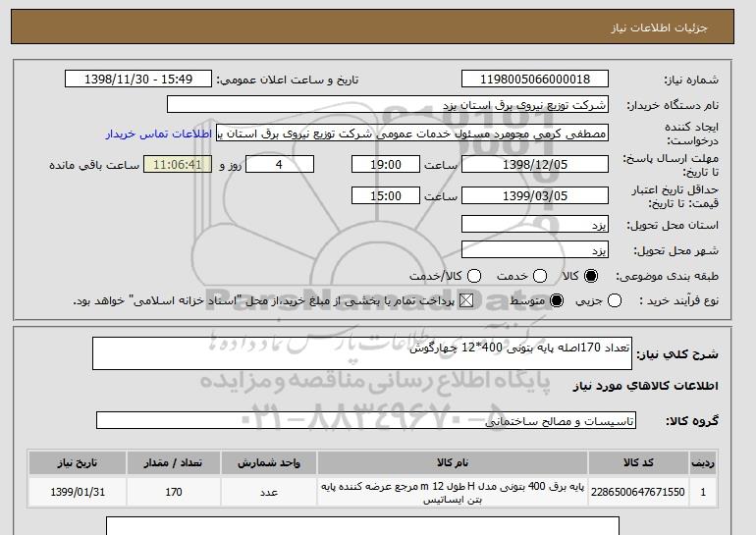
Task: Click the کد کالا column header
Action: tap(638, 462)
